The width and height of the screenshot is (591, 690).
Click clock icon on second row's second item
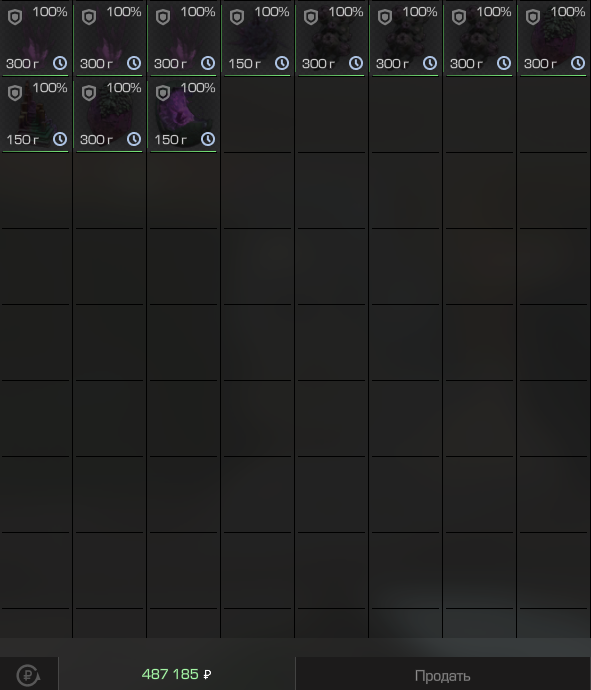134,139
